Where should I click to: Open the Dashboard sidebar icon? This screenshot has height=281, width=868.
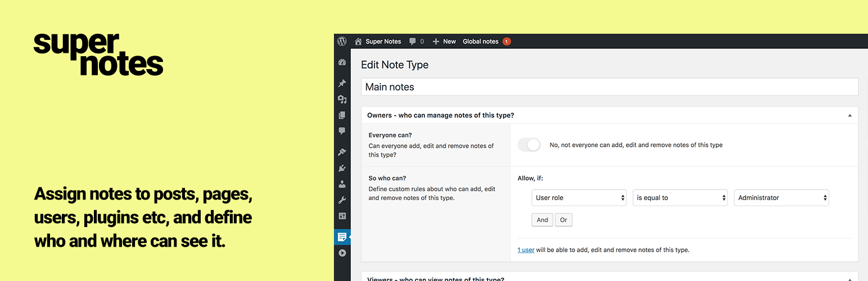[342, 62]
